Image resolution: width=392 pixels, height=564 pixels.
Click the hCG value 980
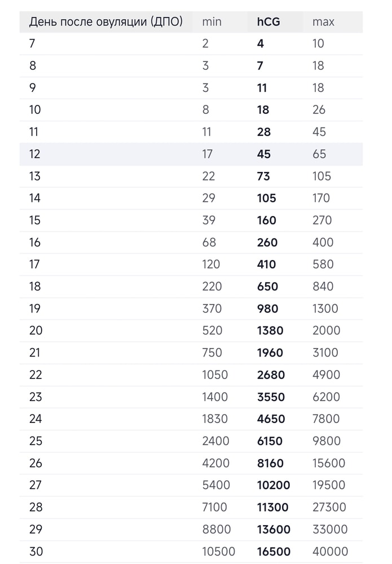(x=267, y=309)
